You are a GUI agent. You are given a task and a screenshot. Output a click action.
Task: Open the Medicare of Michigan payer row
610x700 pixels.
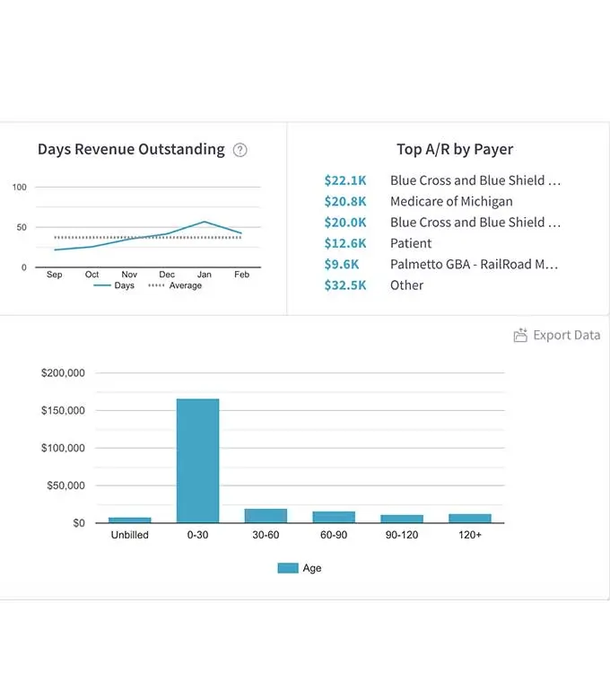click(x=451, y=201)
